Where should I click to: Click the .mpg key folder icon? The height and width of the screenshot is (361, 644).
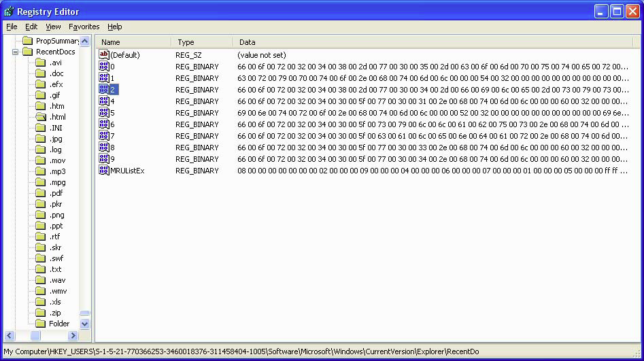40,182
